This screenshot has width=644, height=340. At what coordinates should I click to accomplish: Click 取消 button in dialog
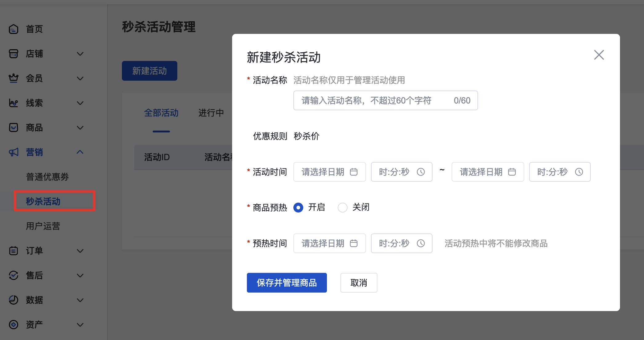pyautogui.click(x=359, y=283)
